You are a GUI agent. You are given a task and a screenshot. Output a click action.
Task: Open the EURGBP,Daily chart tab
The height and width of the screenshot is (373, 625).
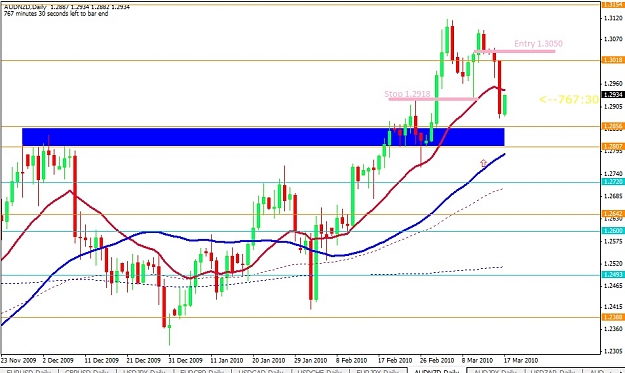(202, 371)
